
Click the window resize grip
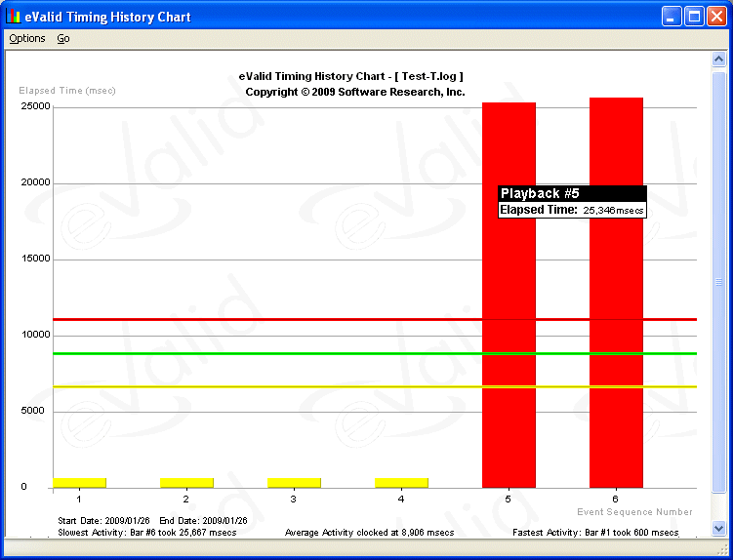(721, 548)
